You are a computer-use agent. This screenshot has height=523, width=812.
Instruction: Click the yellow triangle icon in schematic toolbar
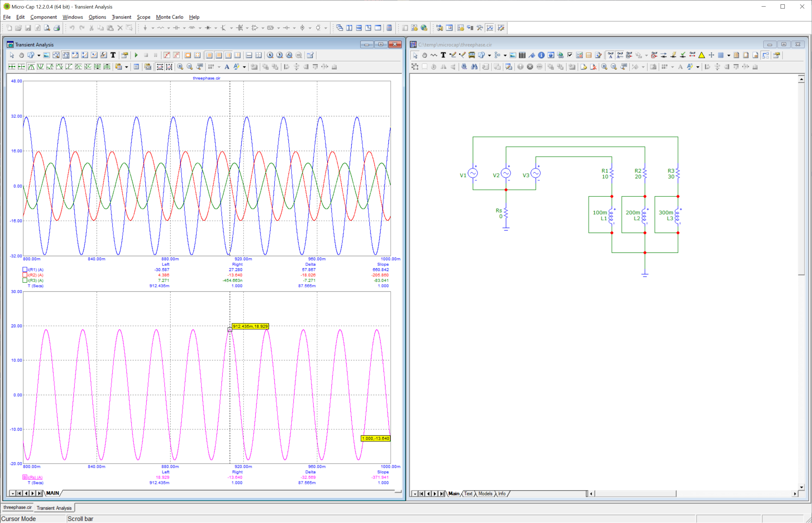point(701,55)
